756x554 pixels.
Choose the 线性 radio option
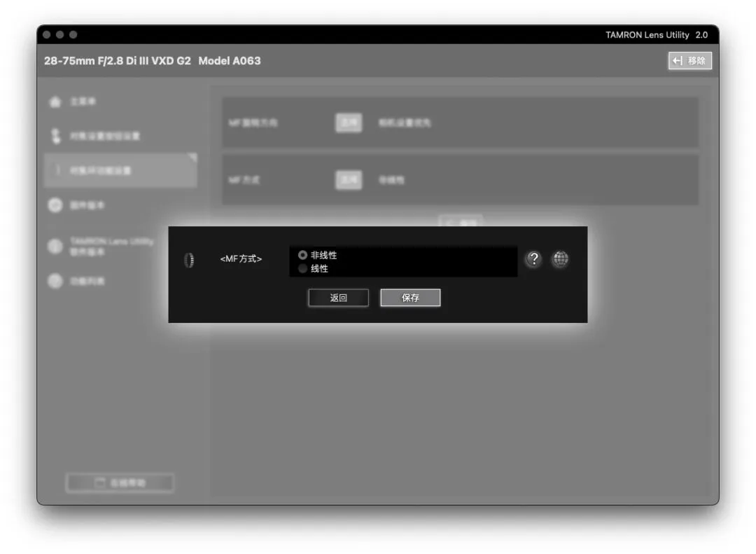pyautogui.click(x=303, y=269)
